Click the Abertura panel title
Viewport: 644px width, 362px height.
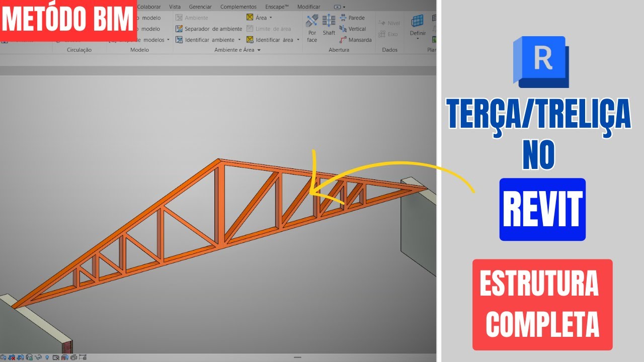(x=339, y=50)
